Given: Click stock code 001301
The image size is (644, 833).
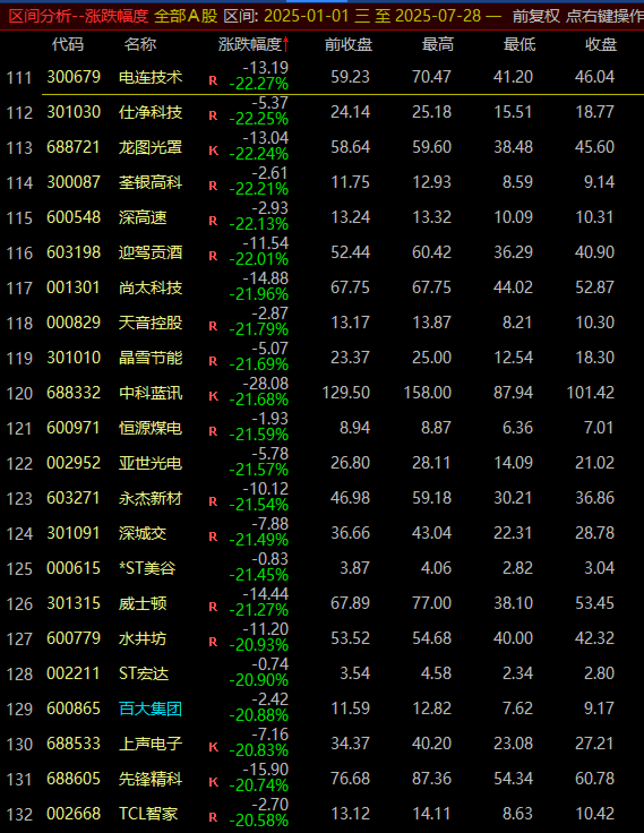Looking at the screenshot, I should pyautogui.click(x=74, y=287).
